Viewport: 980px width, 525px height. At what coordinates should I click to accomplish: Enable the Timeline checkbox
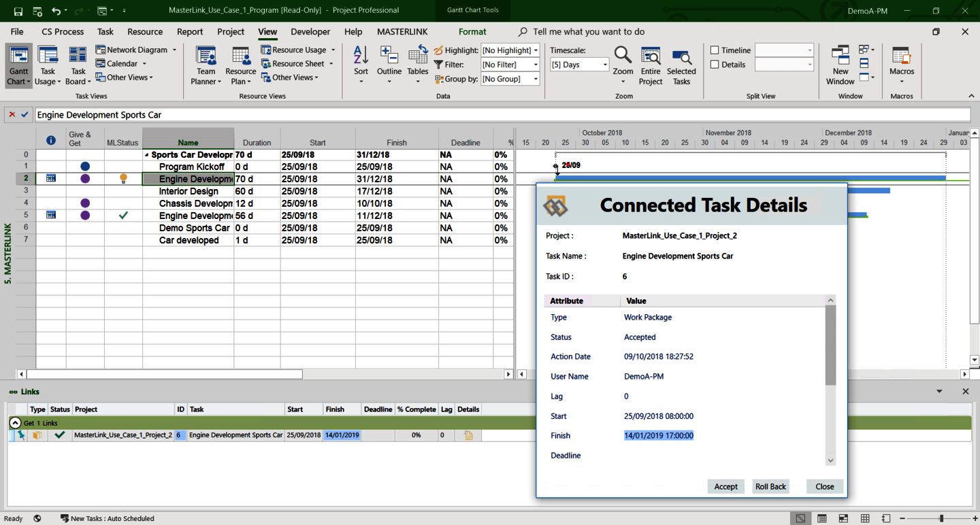pyautogui.click(x=715, y=50)
